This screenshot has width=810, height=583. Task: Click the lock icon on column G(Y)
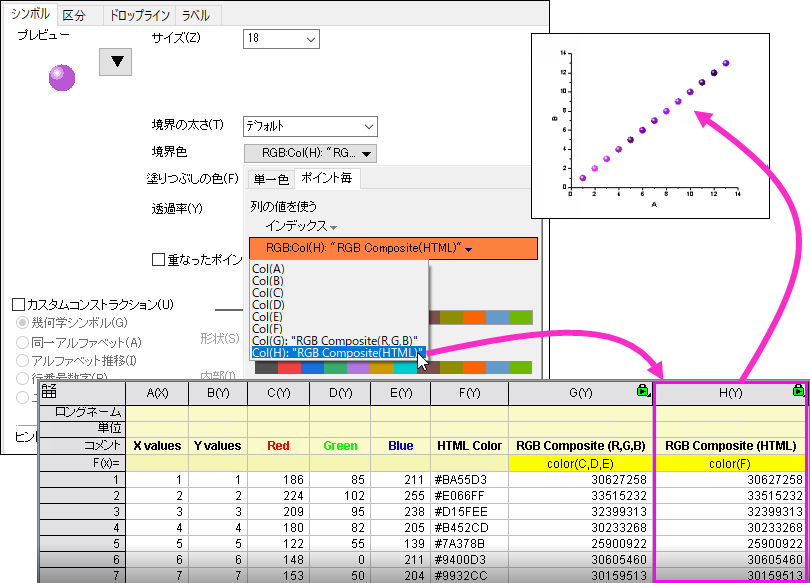(x=643, y=390)
